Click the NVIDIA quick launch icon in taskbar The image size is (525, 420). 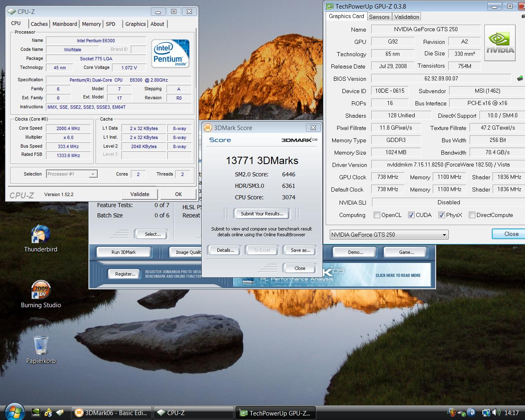(x=36, y=413)
